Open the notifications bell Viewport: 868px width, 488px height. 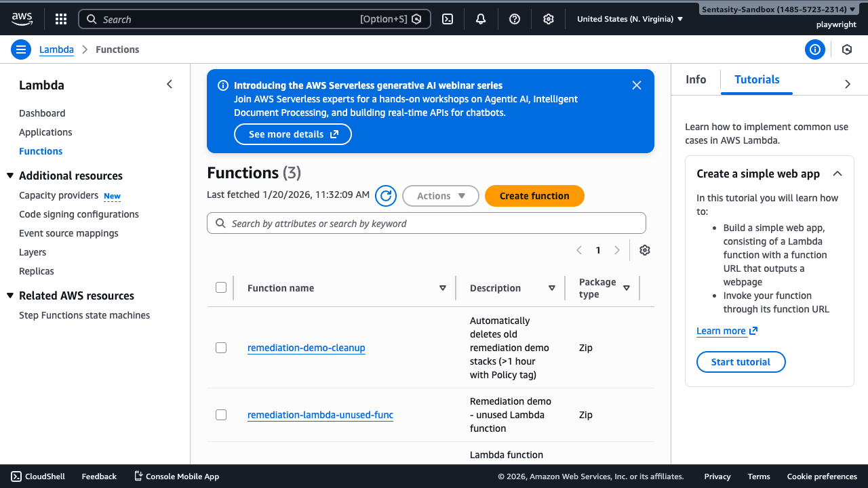pyautogui.click(x=481, y=19)
